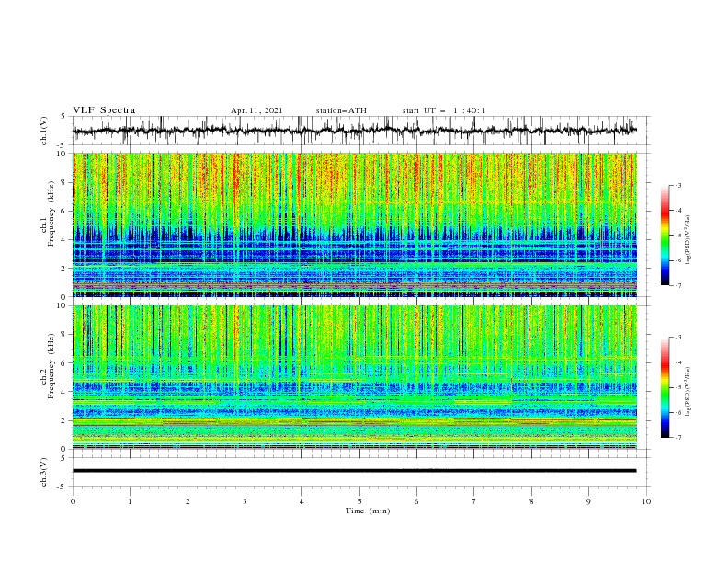Select the date 'Apr. 11, 2021'

pos(256,110)
